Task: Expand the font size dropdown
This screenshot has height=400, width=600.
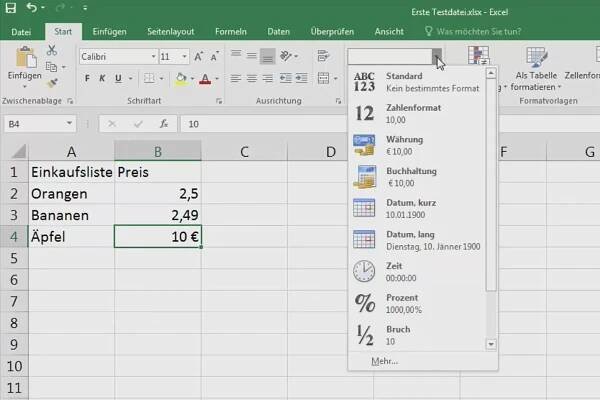Action: point(183,56)
